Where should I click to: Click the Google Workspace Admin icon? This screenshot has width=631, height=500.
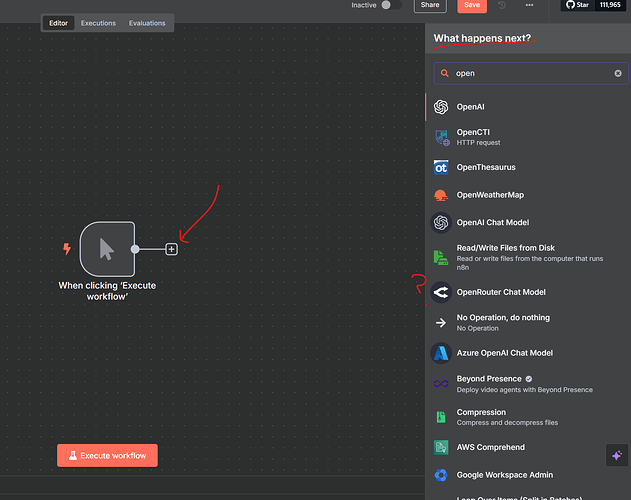pos(441,475)
